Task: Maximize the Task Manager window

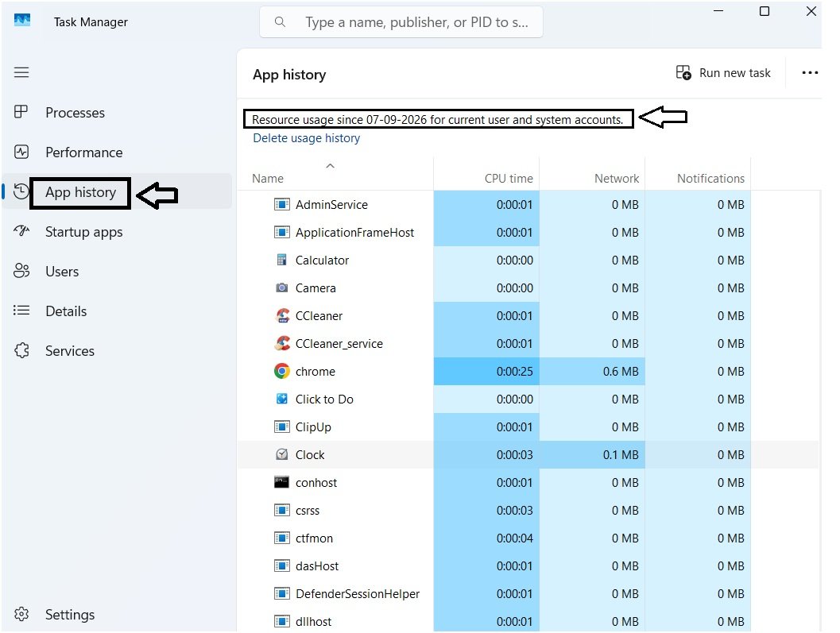Action: click(765, 11)
